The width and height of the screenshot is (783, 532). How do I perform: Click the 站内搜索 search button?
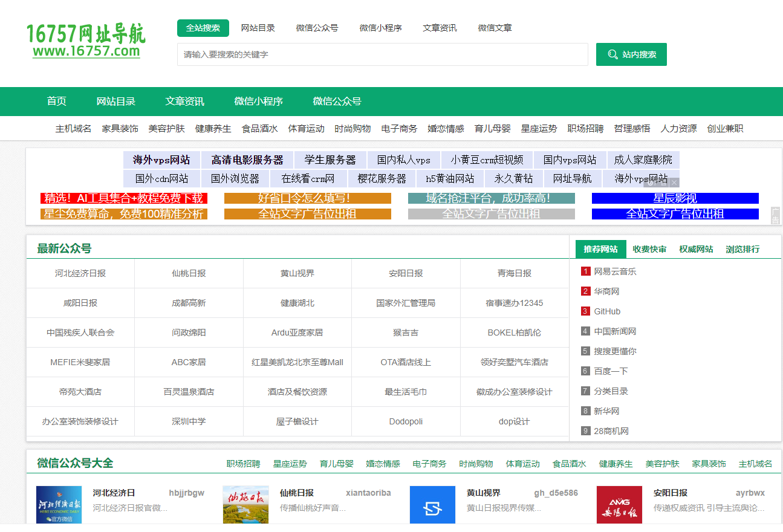[631, 54]
